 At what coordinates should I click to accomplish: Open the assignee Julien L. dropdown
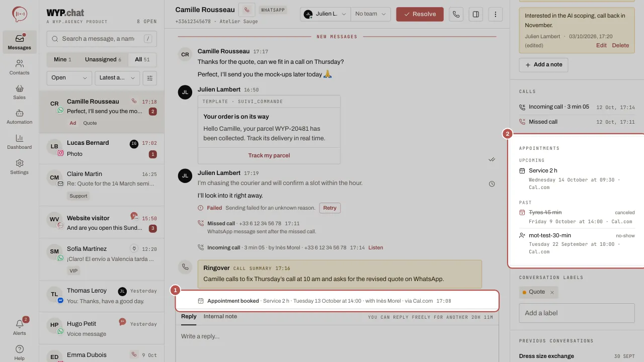[x=325, y=14]
